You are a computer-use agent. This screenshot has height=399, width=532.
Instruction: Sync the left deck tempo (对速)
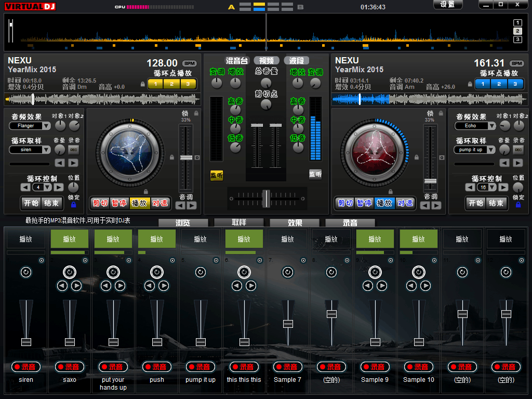160,203
